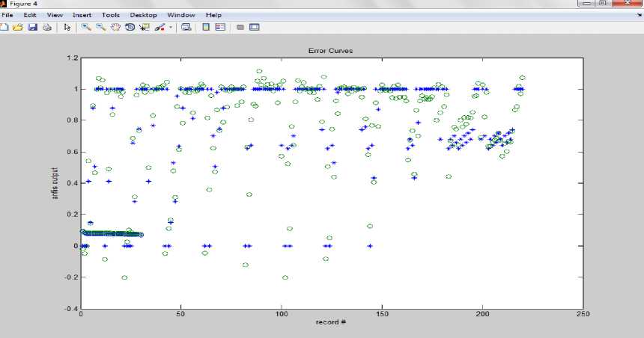Open the Insert menu

(x=82, y=15)
